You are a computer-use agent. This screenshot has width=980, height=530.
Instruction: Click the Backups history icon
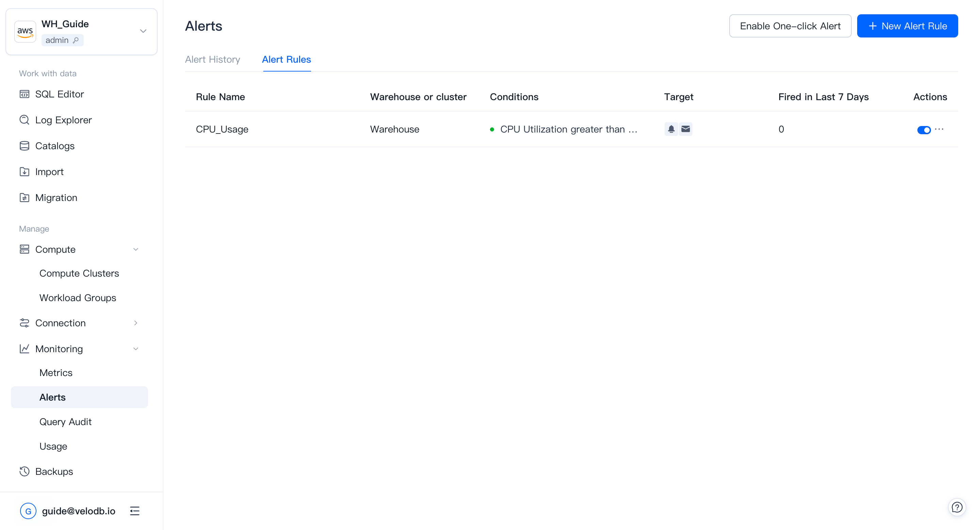(24, 471)
